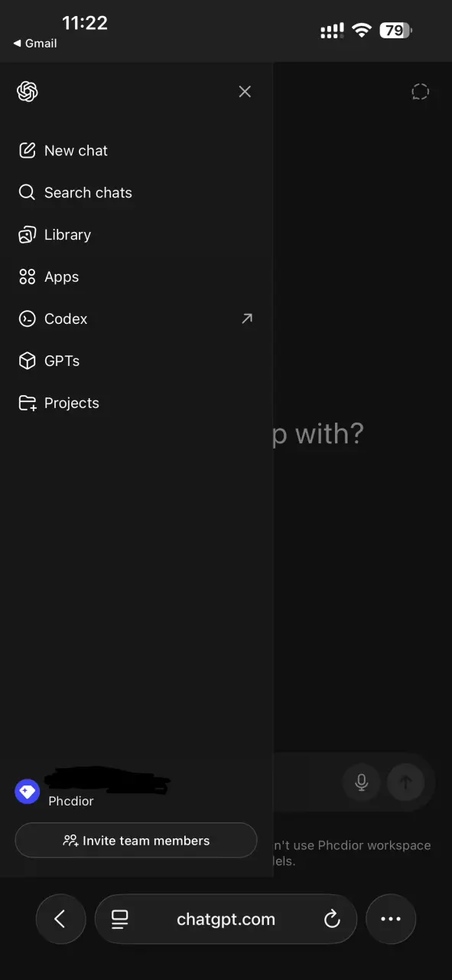This screenshot has width=452, height=980.
Task: Click the Phcdior workspace diamond avatar
Action: coord(28,792)
